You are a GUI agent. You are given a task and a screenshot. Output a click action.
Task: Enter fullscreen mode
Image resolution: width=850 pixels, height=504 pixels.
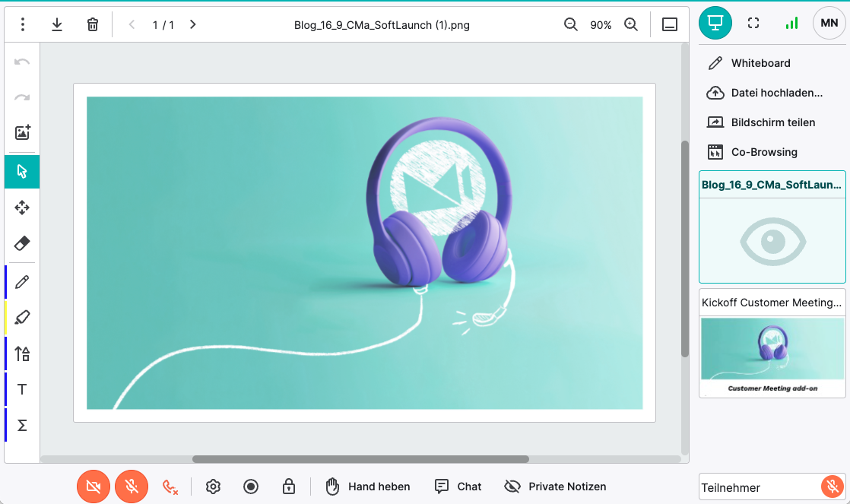(x=753, y=23)
